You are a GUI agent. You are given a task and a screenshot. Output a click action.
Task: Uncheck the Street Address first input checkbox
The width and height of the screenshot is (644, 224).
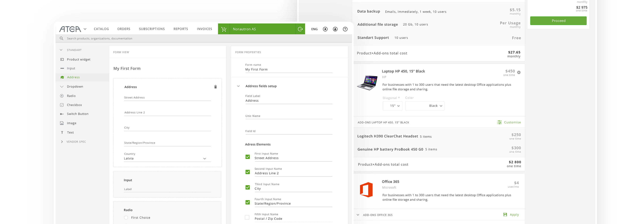pos(248,157)
